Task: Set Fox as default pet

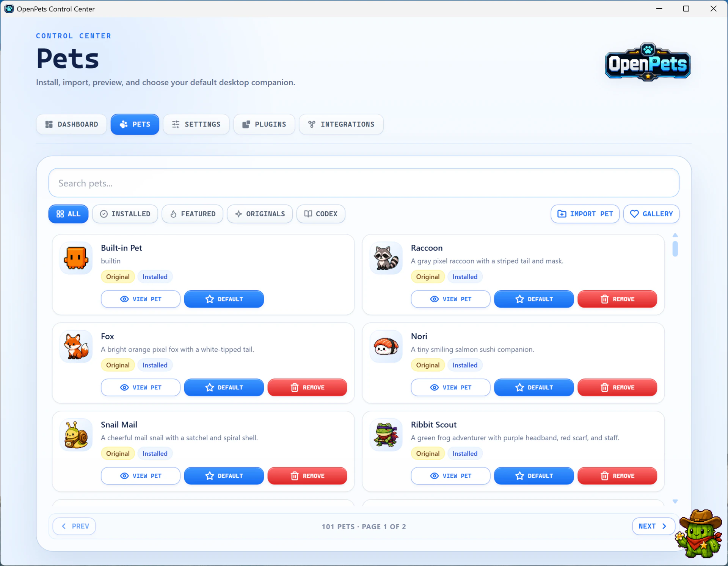Action: pyautogui.click(x=224, y=387)
